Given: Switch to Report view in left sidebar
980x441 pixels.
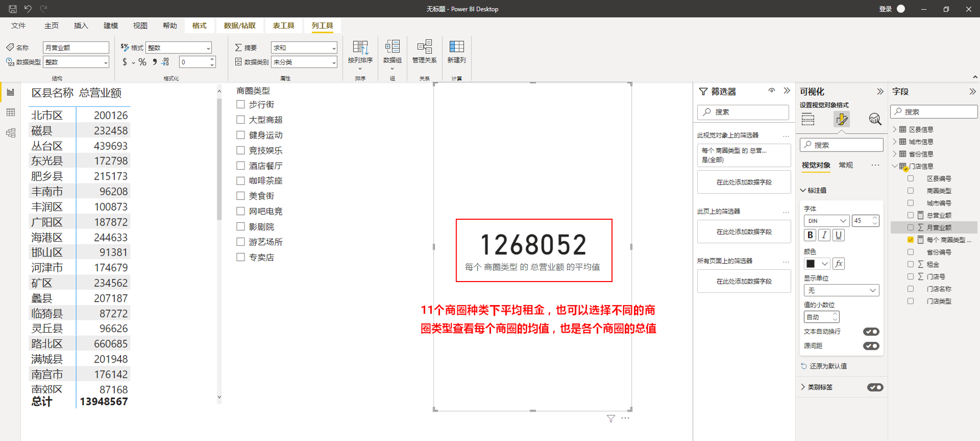Looking at the screenshot, I should tap(11, 92).
